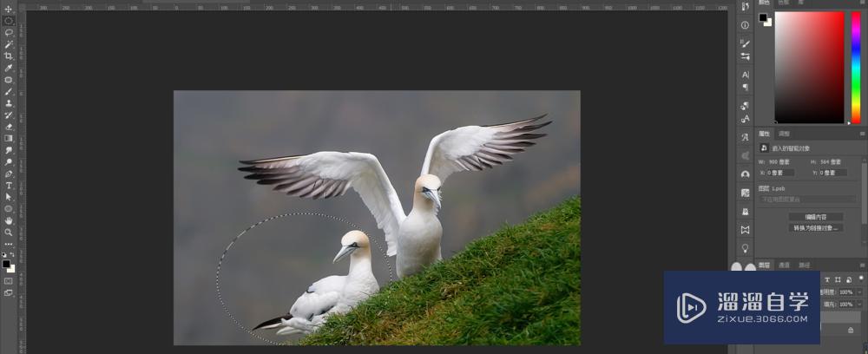Image resolution: width=868 pixels, height=354 pixels.
Task: Select the Zoom tool
Action: 9,233
